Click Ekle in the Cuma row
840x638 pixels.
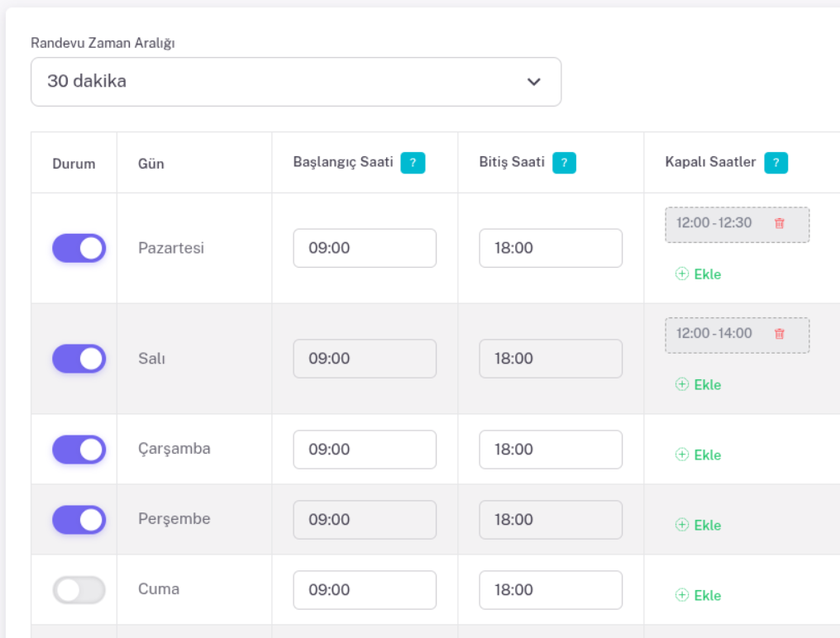[x=699, y=596]
